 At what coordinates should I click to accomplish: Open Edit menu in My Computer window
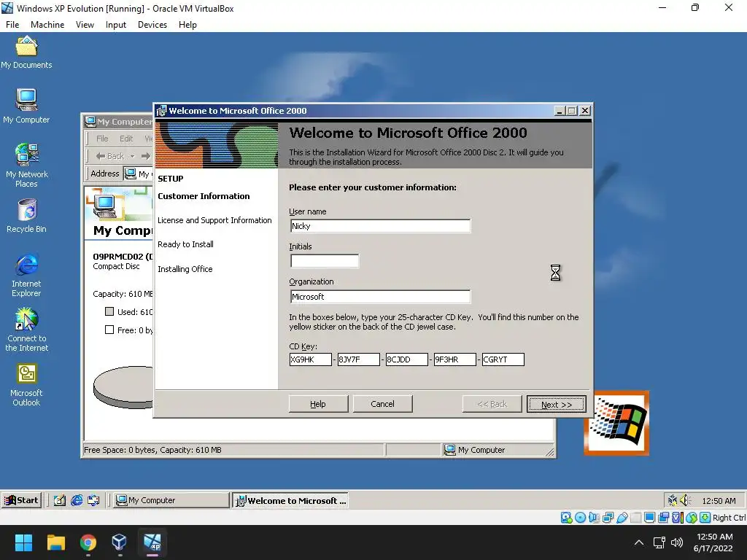(126, 139)
